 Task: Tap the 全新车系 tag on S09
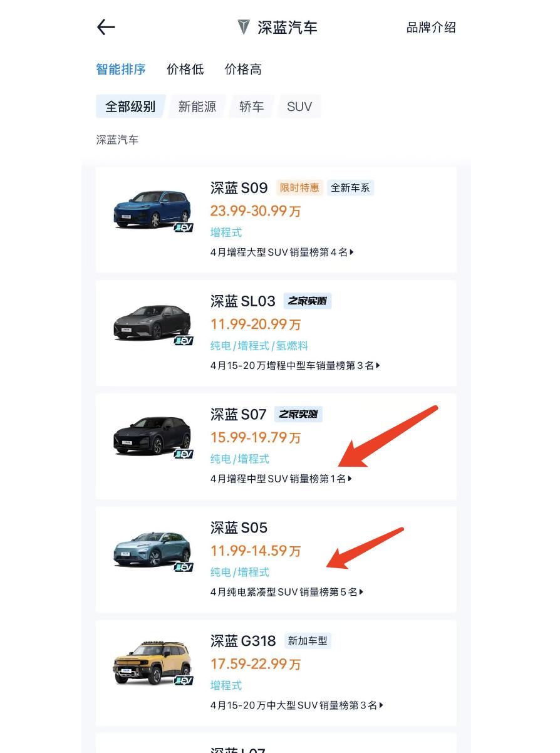[350, 188]
